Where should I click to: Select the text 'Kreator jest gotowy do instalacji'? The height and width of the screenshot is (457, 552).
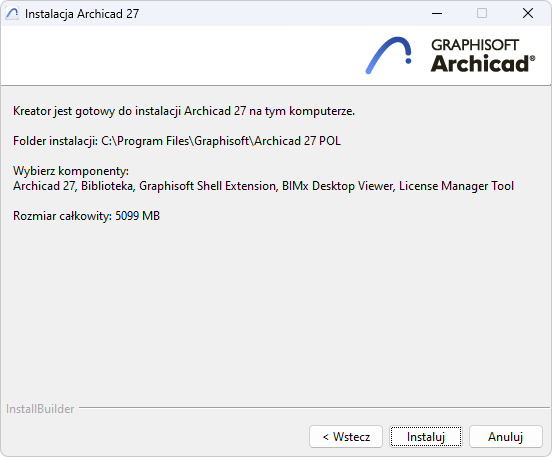pos(97,111)
